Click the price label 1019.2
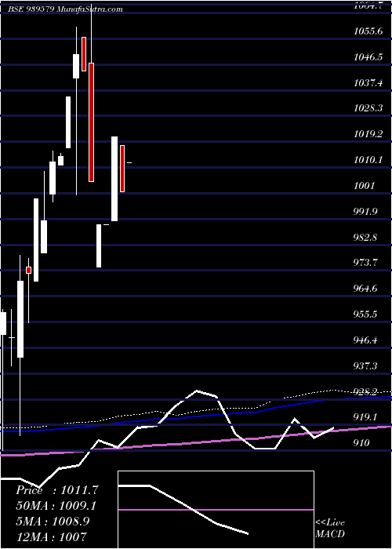The image size is (392, 549). tap(368, 134)
